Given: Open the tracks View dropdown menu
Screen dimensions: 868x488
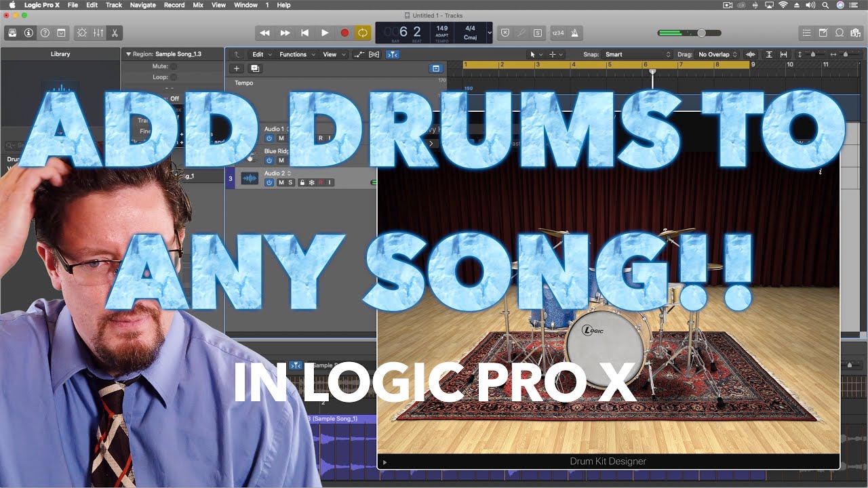Looking at the screenshot, I should click(x=332, y=54).
